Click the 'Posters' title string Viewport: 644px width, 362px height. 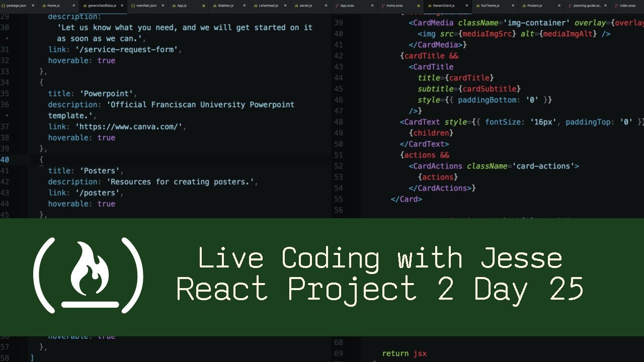(x=100, y=170)
